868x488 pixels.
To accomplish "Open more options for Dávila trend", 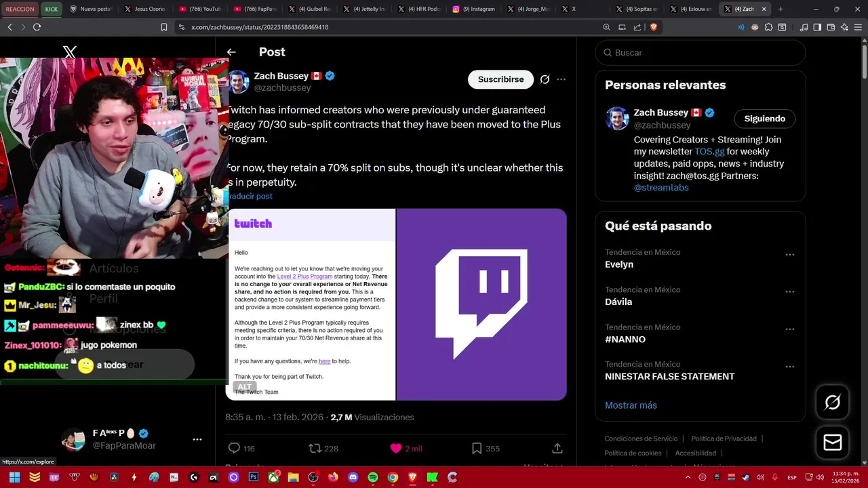I will coord(789,292).
